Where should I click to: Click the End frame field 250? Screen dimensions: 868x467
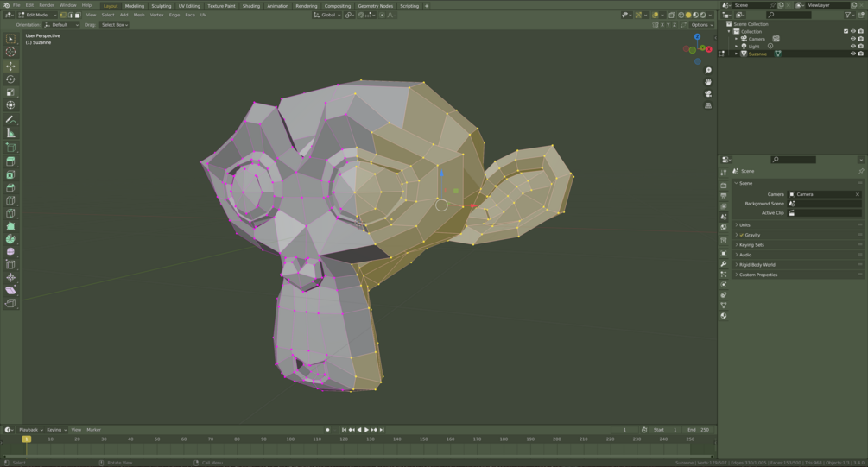pos(699,430)
